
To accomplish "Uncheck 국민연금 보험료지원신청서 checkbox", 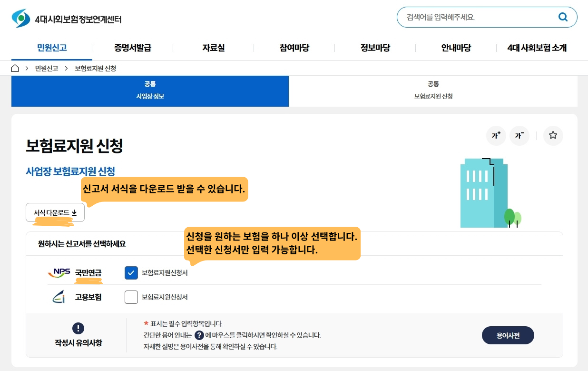I will tap(131, 273).
